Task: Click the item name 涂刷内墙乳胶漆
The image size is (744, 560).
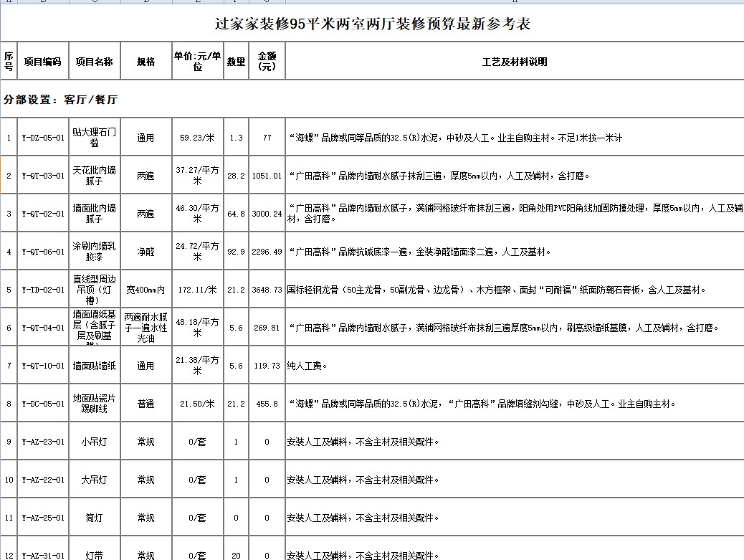Action: coord(95,252)
